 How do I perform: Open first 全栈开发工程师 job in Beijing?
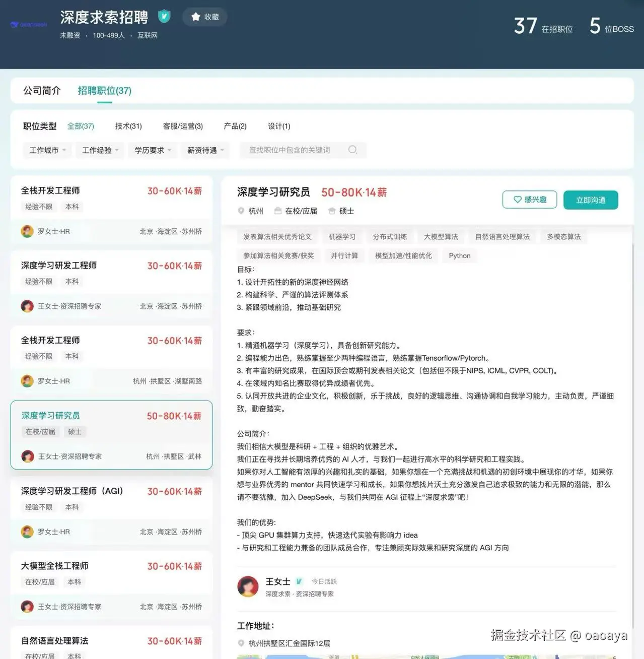(111, 209)
